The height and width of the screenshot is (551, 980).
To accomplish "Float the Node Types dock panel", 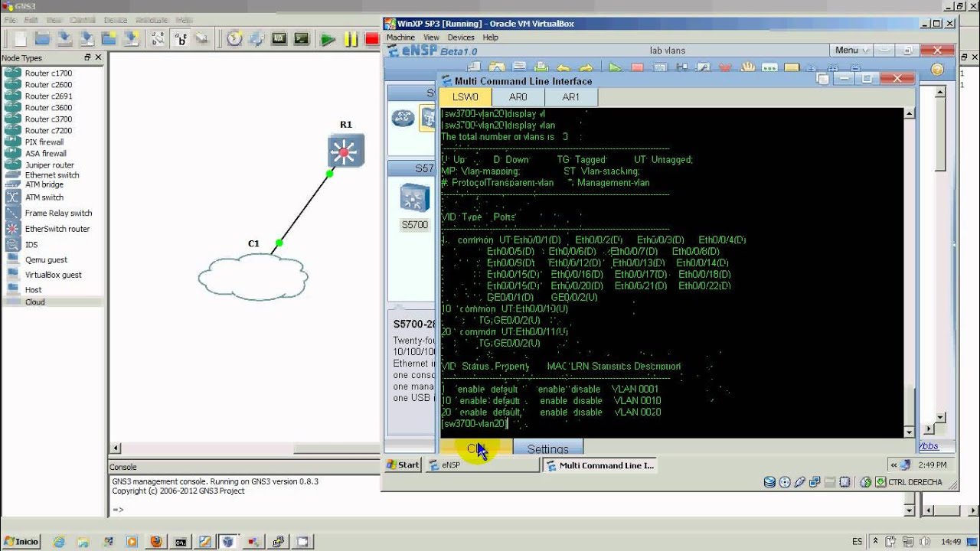I will [87, 57].
